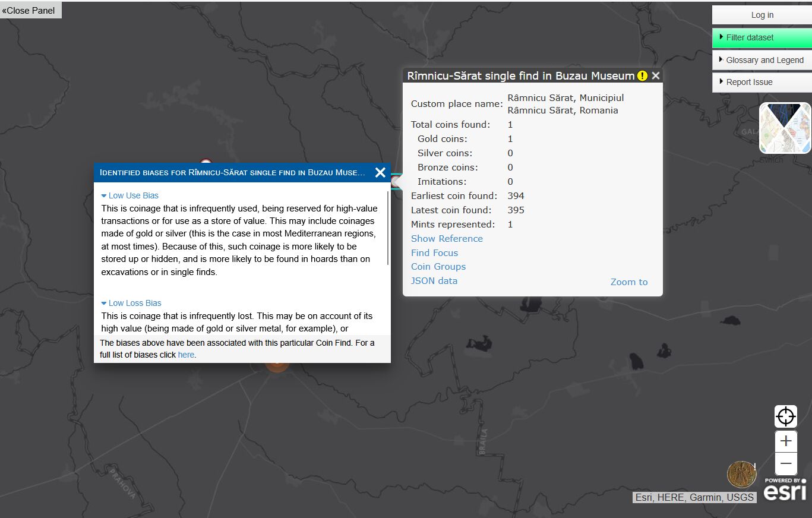
Task: Close the Rîmnicu-Sărat find popup
Action: click(x=656, y=75)
